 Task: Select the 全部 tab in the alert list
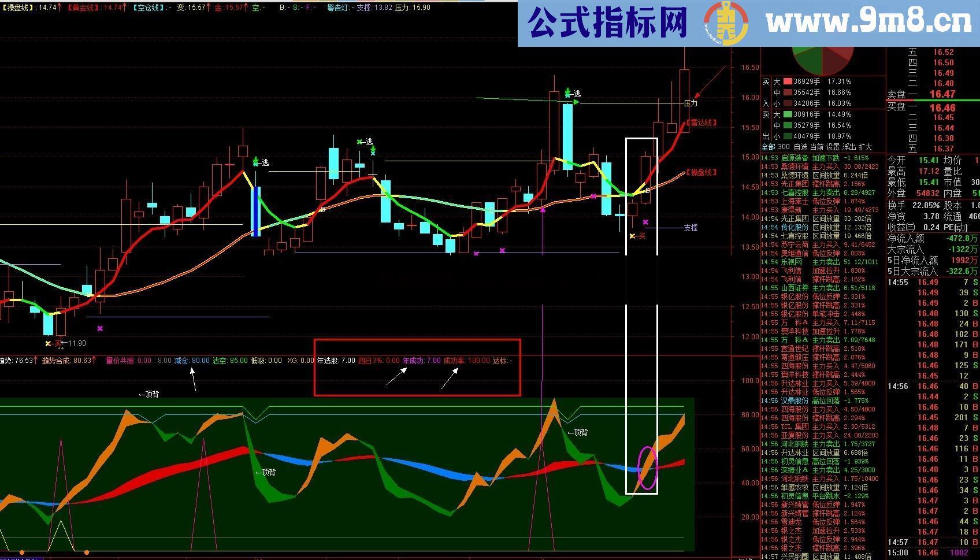click(768, 147)
